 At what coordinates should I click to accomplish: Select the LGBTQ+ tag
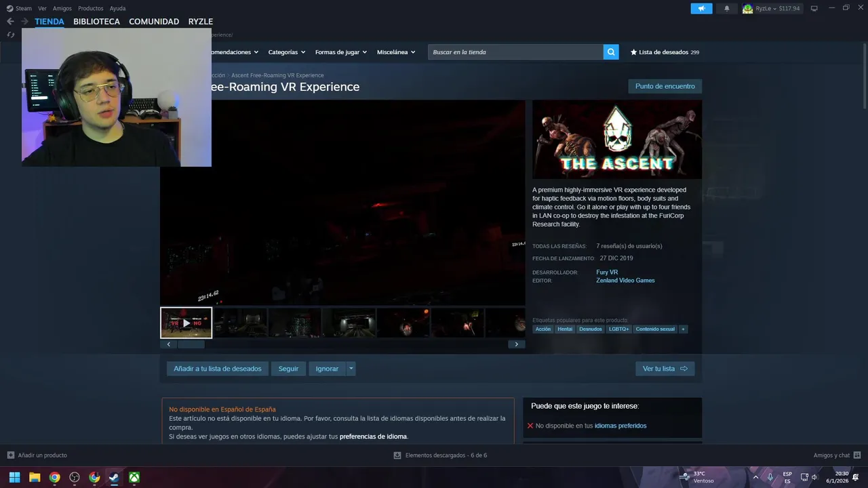pos(618,329)
